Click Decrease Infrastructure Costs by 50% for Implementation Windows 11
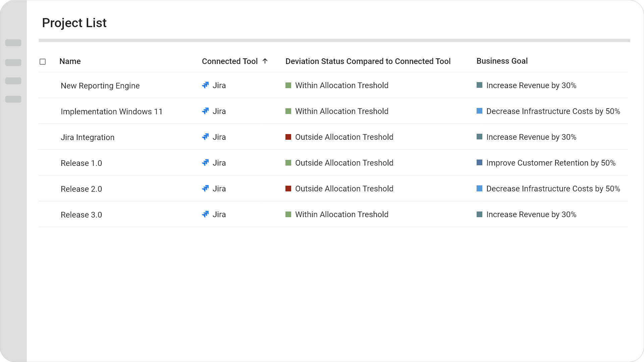The width and height of the screenshot is (644, 362). pyautogui.click(x=553, y=111)
